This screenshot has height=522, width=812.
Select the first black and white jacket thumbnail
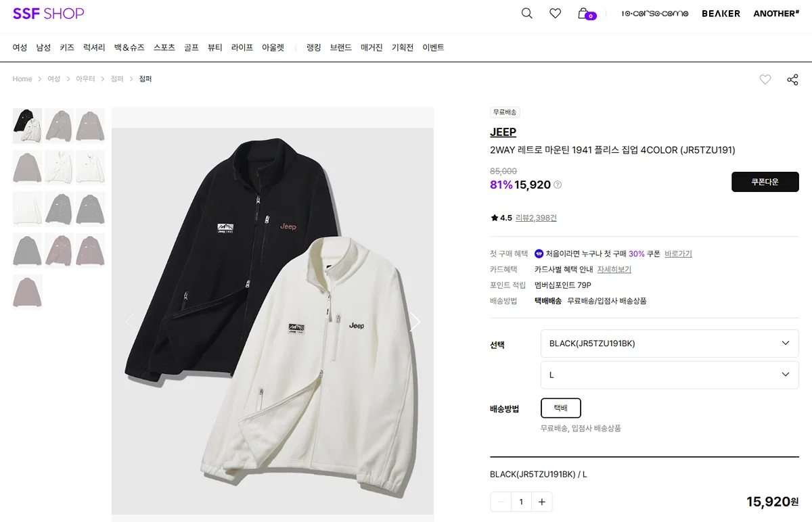click(27, 126)
